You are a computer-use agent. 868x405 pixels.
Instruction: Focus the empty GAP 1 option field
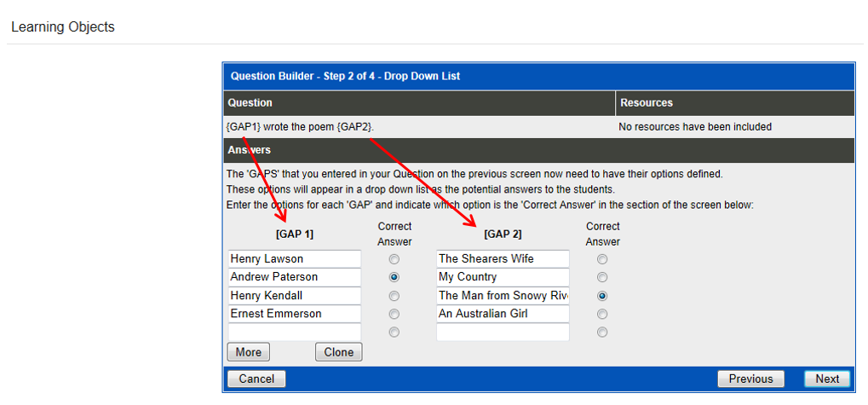[294, 333]
